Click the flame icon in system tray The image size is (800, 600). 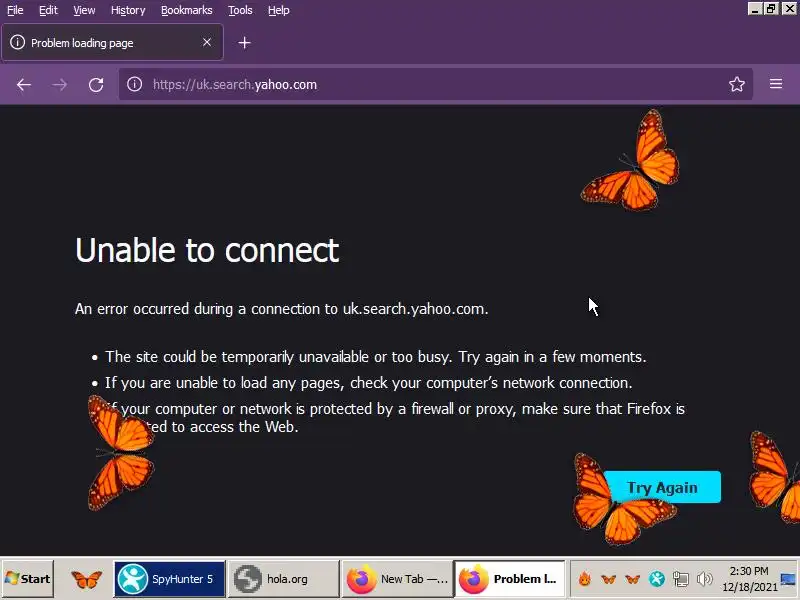coord(585,579)
